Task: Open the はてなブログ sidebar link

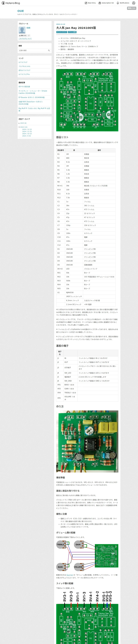Action: [23, 62]
